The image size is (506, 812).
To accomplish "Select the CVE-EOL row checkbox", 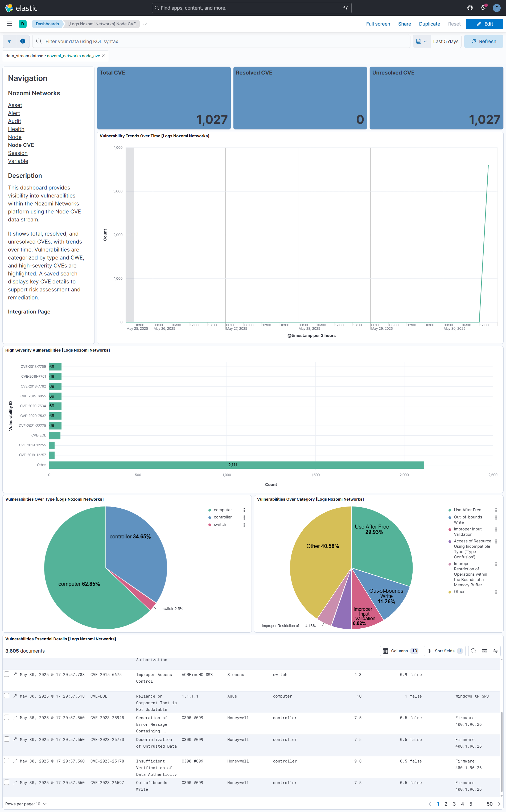I will coord(7,696).
